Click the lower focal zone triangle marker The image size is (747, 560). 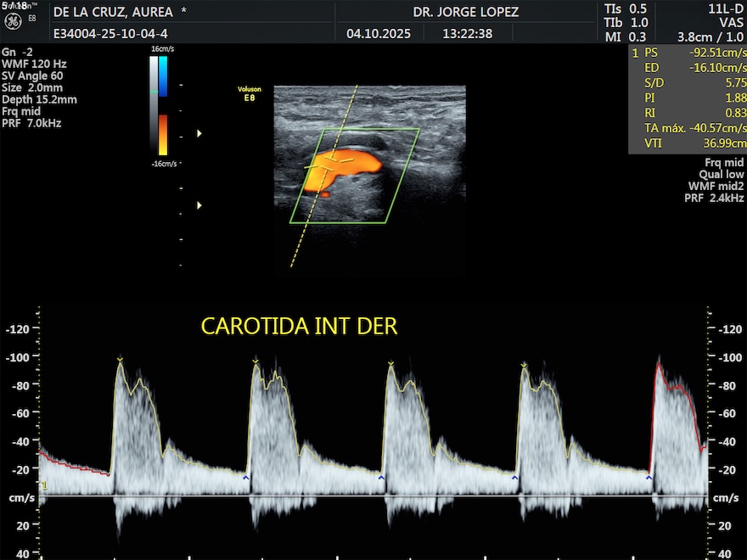(x=199, y=205)
